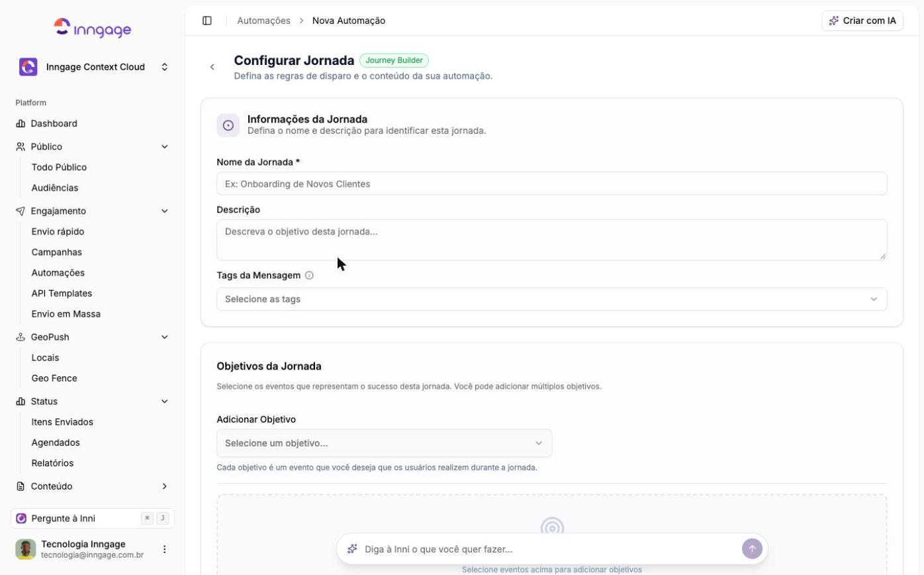Go to Audiências

coord(55,188)
